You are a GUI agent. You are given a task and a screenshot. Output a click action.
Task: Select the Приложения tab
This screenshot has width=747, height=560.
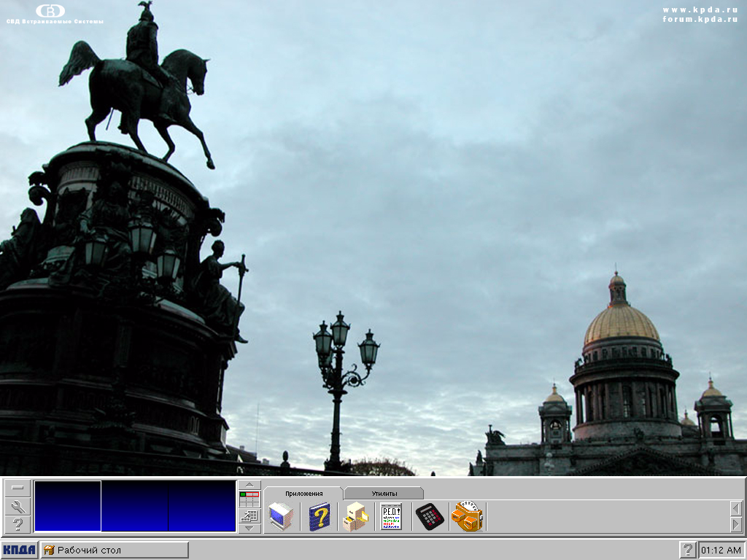[x=304, y=494]
